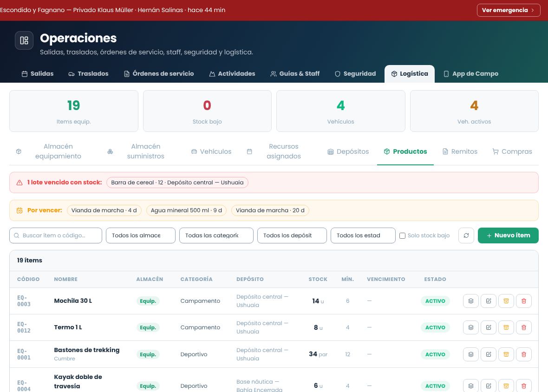Open the Remitos subtab

coord(460,151)
